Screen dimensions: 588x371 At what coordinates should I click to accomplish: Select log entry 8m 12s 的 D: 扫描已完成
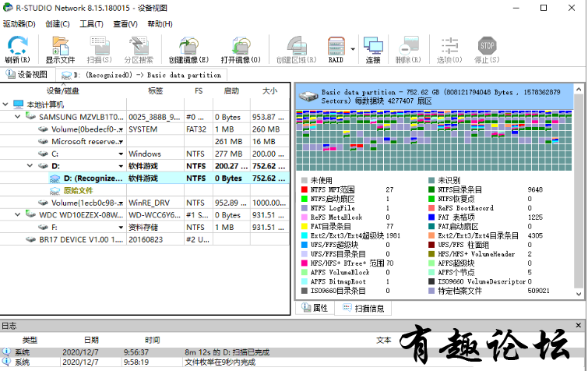[227, 352]
